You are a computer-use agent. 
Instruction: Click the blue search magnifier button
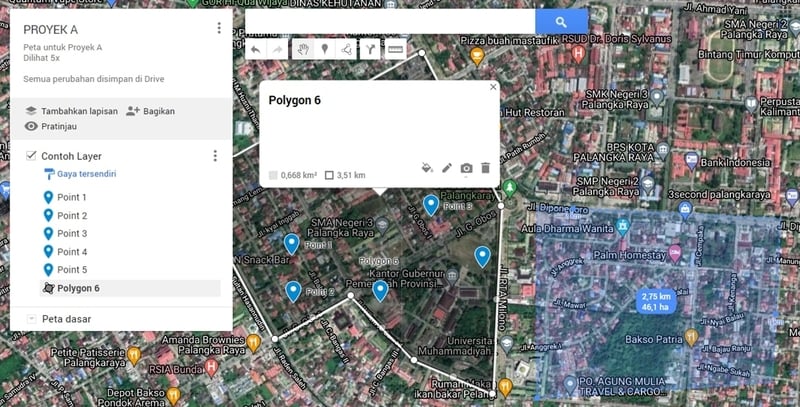pyautogui.click(x=561, y=21)
